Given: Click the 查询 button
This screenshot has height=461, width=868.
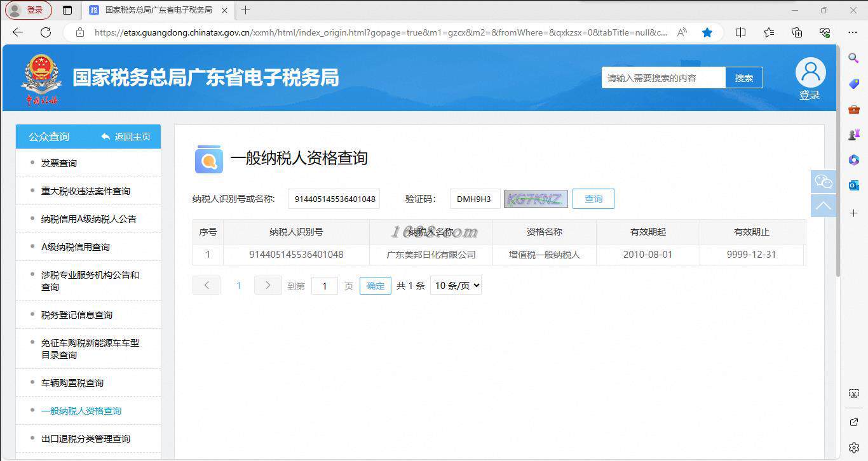Looking at the screenshot, I should pyautogui.click(x=593, y=199).
